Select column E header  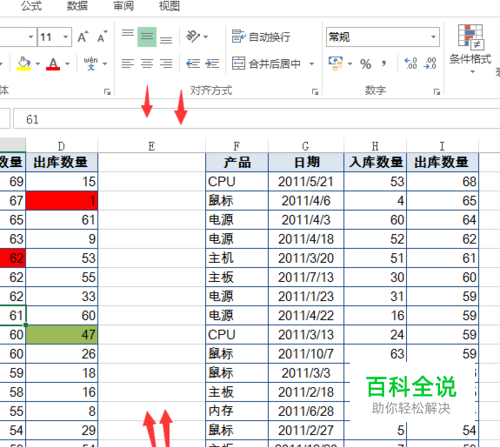[152, 146]
